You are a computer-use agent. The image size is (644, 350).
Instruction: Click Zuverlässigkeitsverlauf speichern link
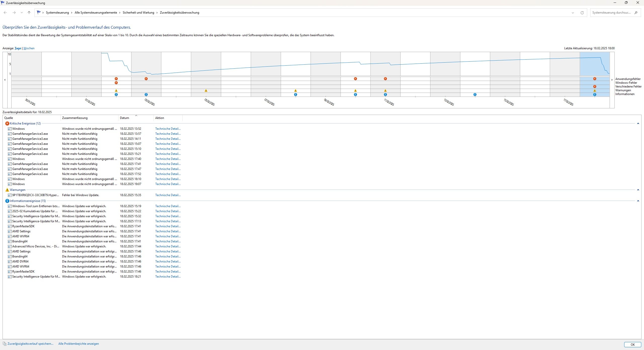click(x=30, y=344)
